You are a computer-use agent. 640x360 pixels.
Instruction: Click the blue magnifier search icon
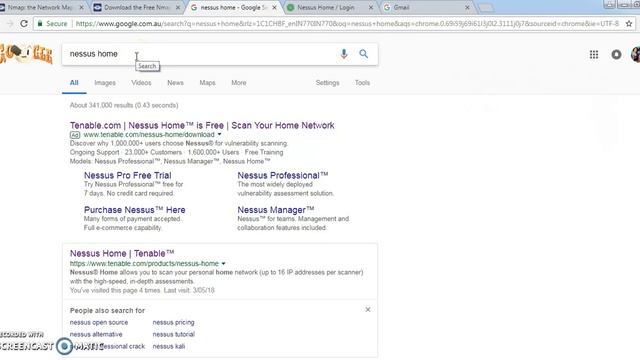click(363, 54)
